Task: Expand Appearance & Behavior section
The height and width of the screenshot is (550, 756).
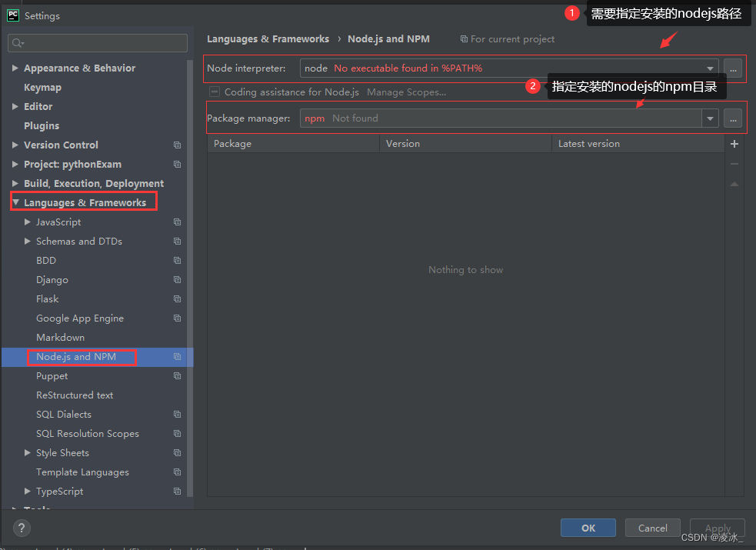Action: tap(15, 68)
